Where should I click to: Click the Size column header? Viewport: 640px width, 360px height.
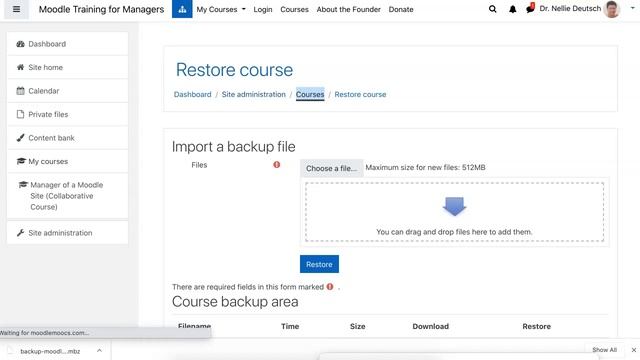[x=358, y=326]
